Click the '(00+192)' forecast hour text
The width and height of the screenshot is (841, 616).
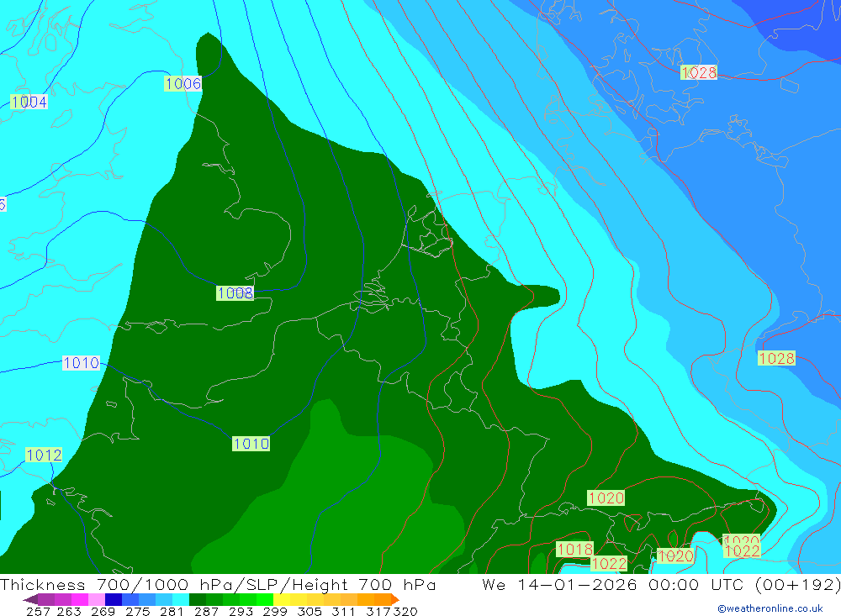[797, 584]
